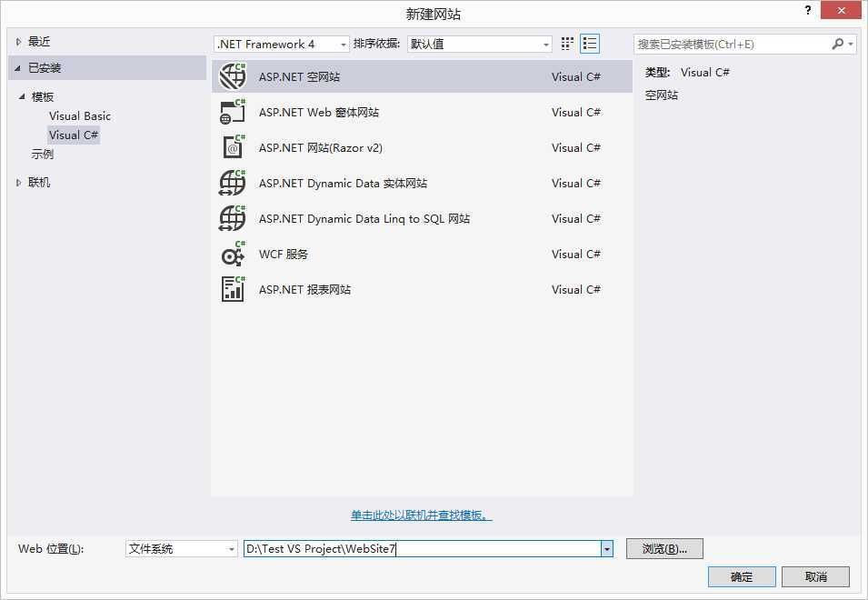The width and height of the screenshot is (868, 600).
Task: Select the ASP.NET 报表网站 template name
Action: click(x=305, y=289)
